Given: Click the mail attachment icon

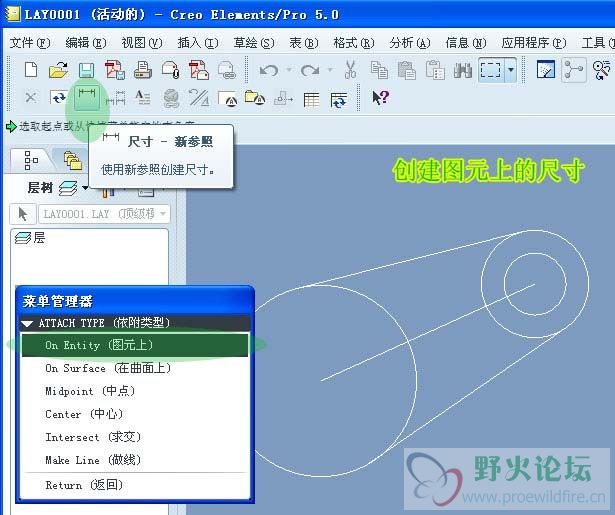Looking at the screenshot, I should click(x=171, y=71).
